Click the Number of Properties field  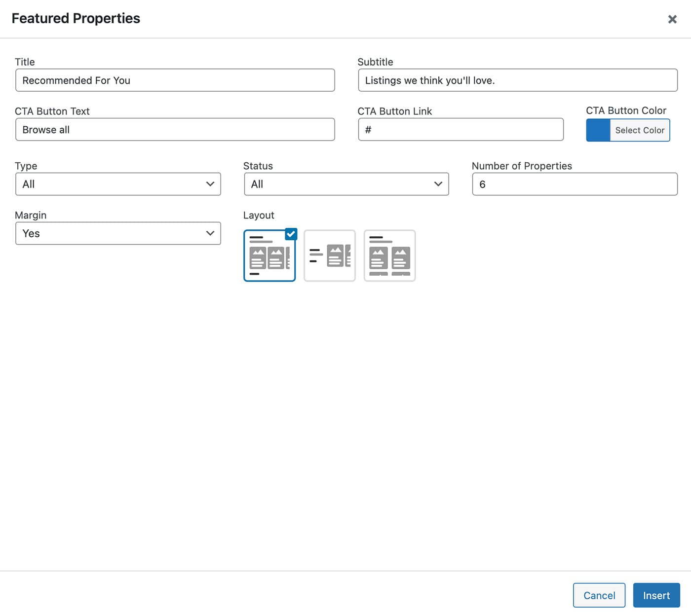(575, 184)
